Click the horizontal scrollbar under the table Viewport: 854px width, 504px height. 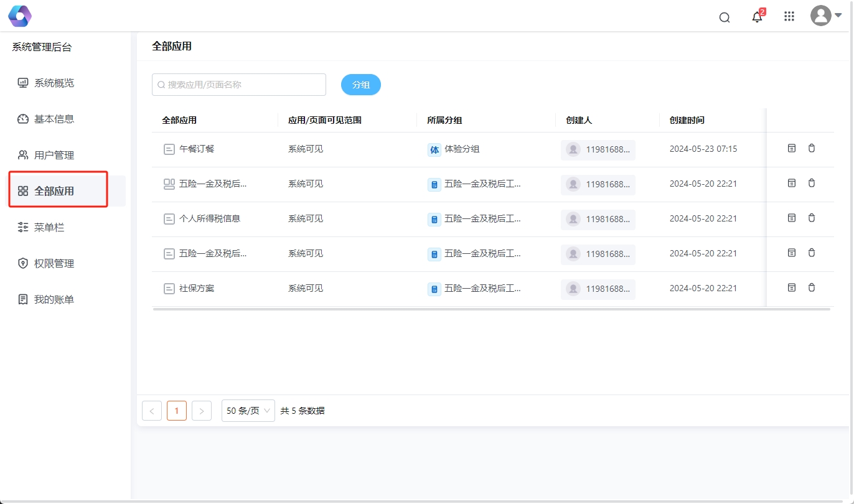pos(491,309)
